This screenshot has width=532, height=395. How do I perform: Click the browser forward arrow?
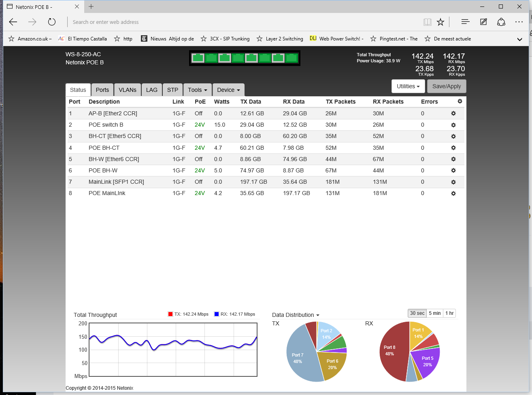click(x=32, y=22)
